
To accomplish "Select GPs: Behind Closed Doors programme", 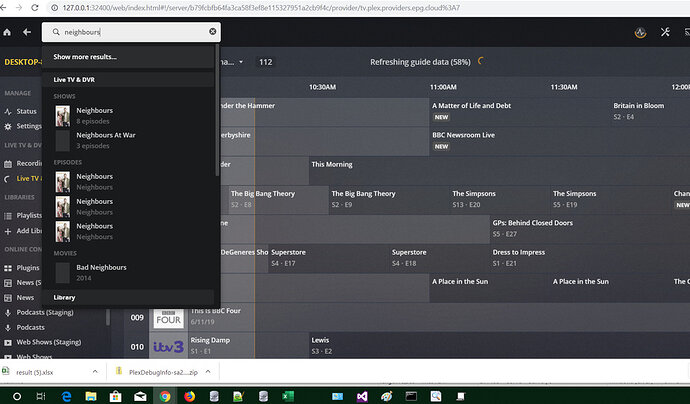I will [x=590, y=229].
